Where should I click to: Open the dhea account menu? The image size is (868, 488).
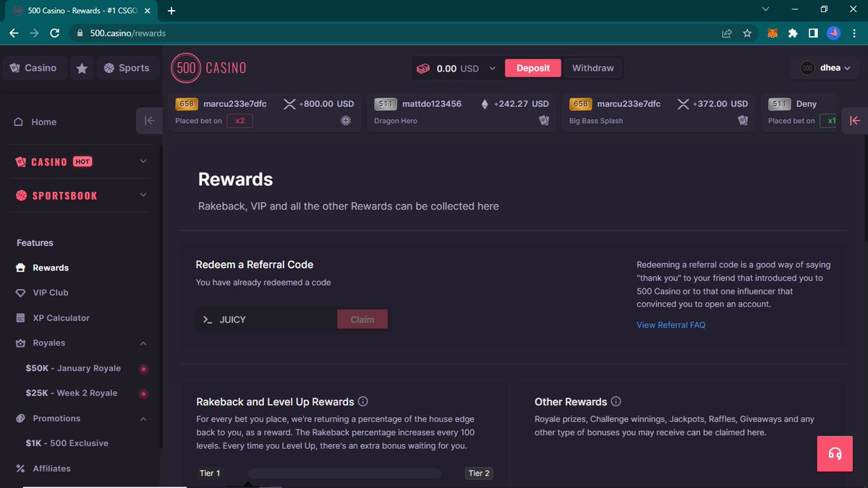coord(826,68)
